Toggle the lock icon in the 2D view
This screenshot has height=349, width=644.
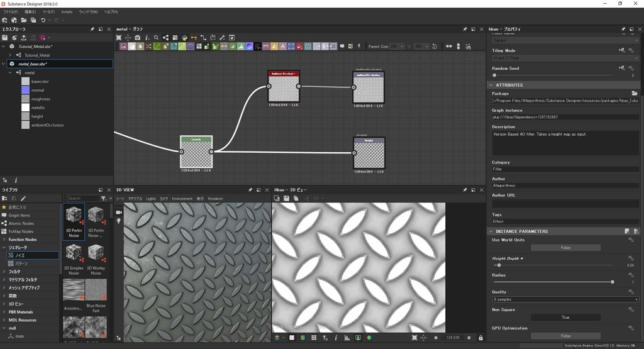(480, 338)
